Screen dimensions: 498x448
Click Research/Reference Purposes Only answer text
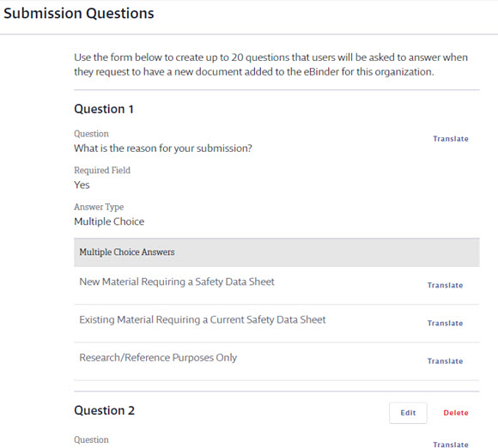pos(158,358)
